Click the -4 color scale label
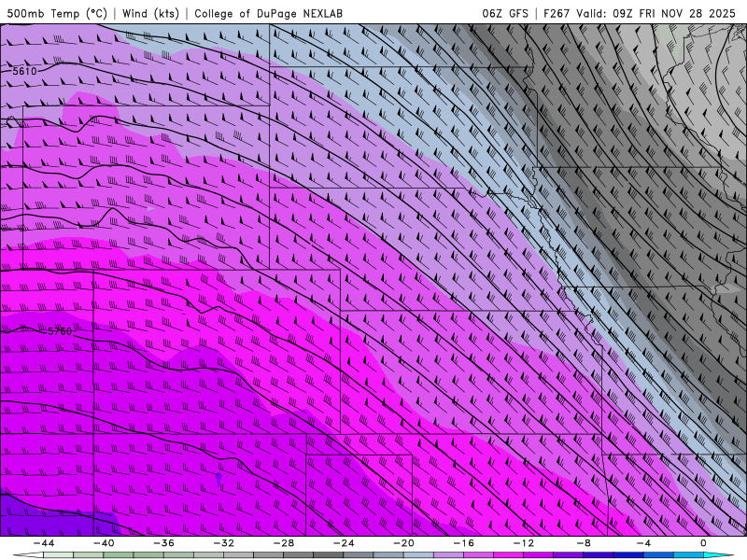Viewport: 747px width, 560px height. point(643,543)
